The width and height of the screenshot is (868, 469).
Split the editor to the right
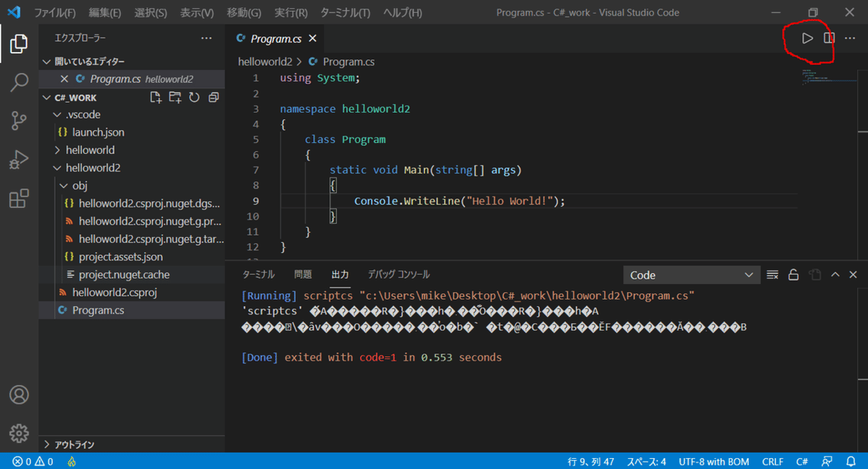pos(830,38)
